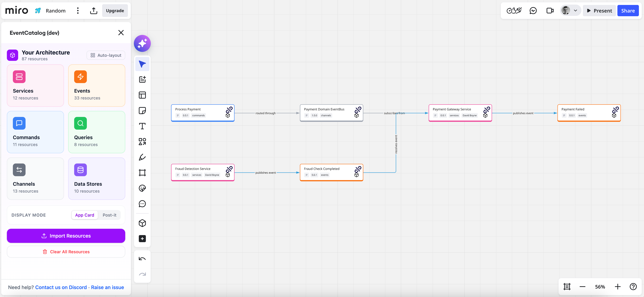
Task: Expand the Channels resources category
Action: click(35, 179)
